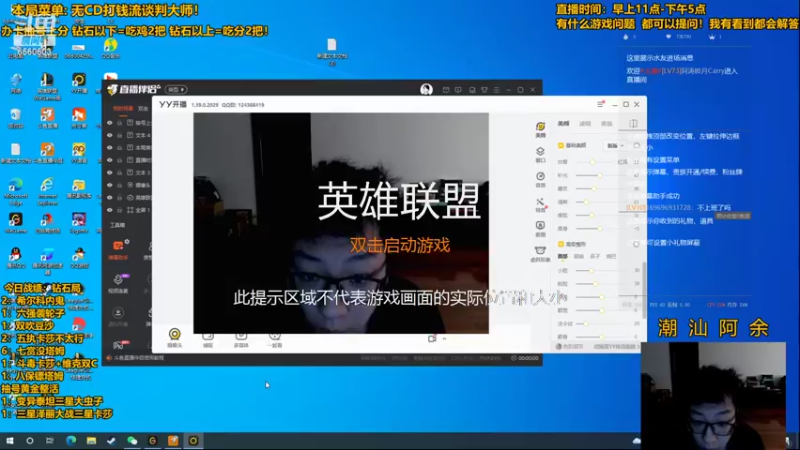Click the 一起看 watch-together icon at YY bottom bar
Screen dimensions: 800x450
tap(274, 339)
